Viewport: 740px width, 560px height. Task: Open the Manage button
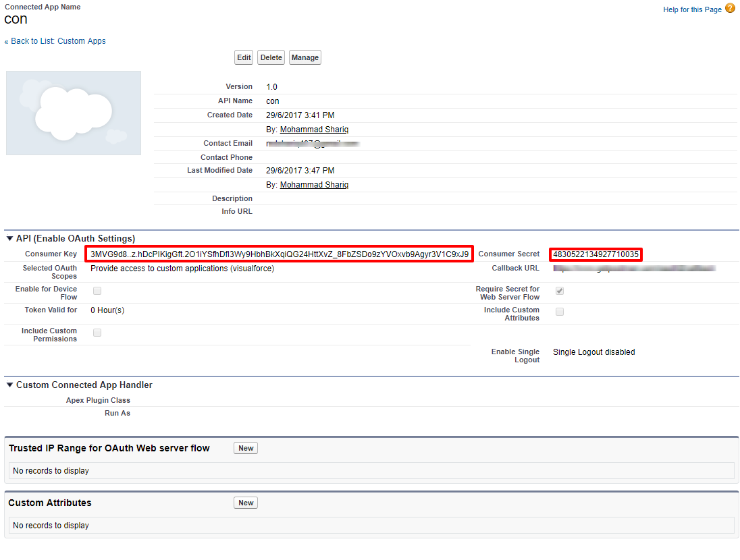(x=305, y=58)
